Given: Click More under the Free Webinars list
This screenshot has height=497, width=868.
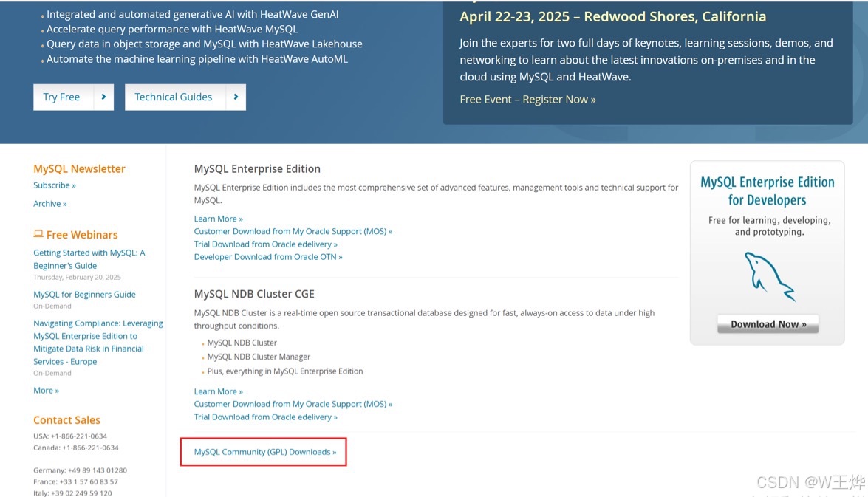Looking at the screenshot, I should pyautogui.click(x=46, y=390).
